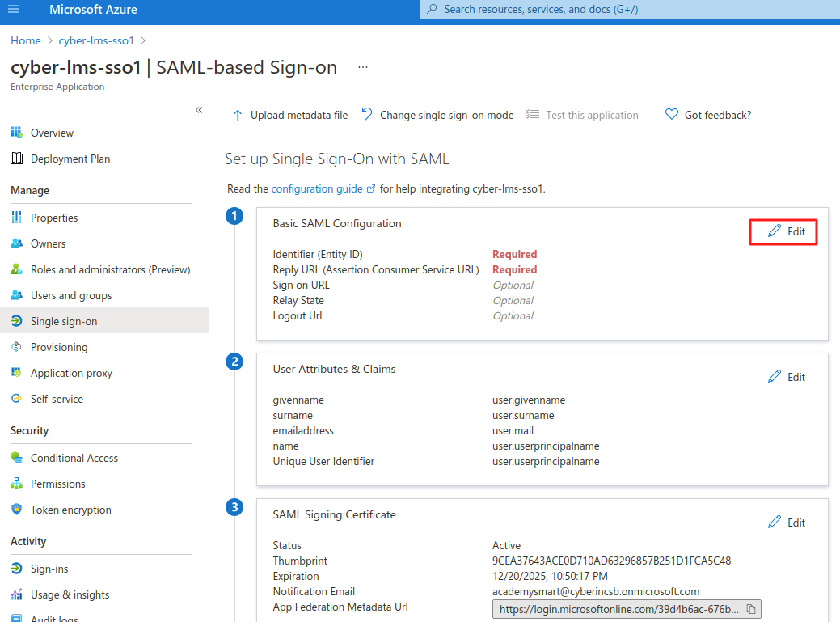Click the Change single sign-on mode undo icon

[x=367, y=114]
